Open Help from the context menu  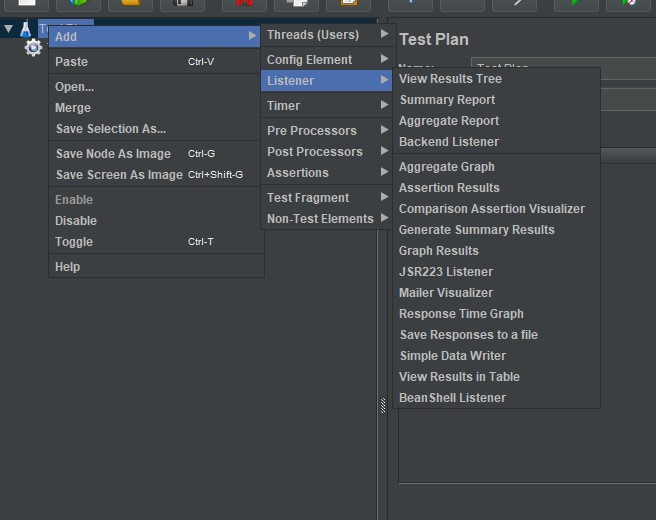(x=68, y=267)
